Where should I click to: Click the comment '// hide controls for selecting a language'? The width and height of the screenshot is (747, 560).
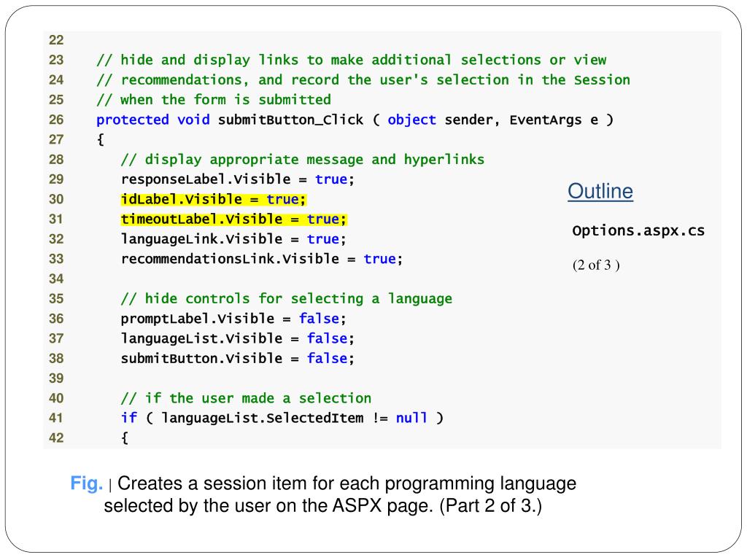tap(286, 299)
